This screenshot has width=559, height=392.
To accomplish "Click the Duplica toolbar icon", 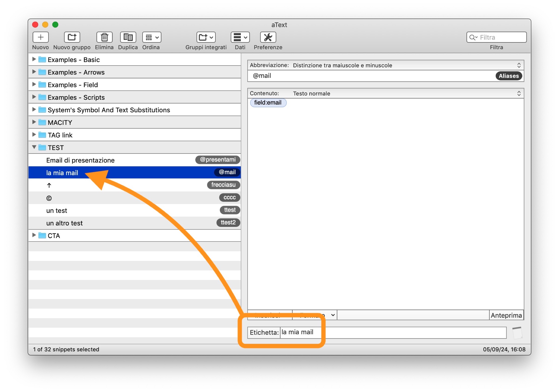I will 128,37.
